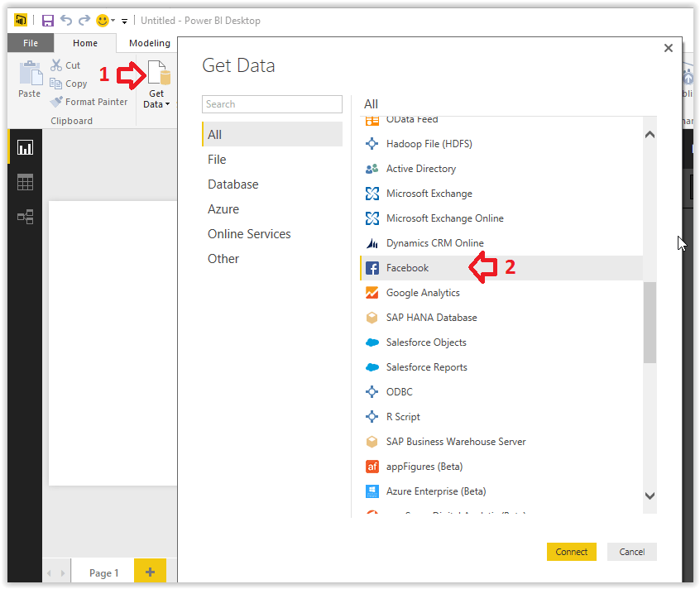
Task: Click the Search input field
Action: coord(271,104)
